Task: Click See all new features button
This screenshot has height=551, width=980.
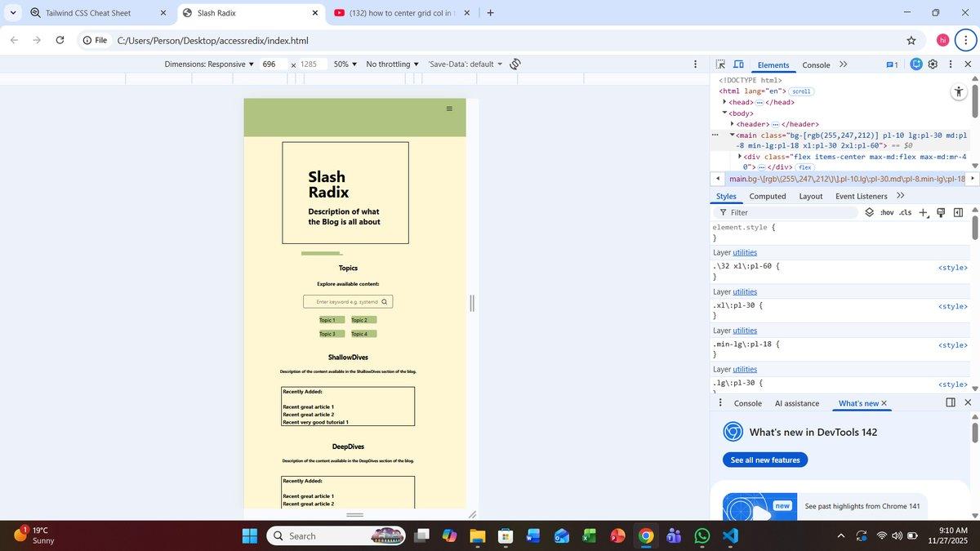Action: pyautogui.click(x=765, y=460)
